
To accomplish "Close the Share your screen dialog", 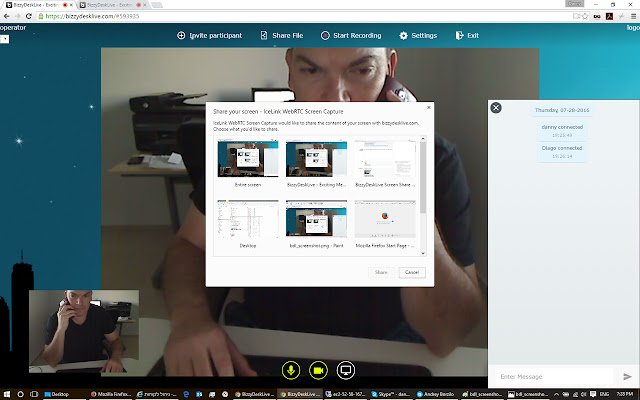I will (429, 108).
